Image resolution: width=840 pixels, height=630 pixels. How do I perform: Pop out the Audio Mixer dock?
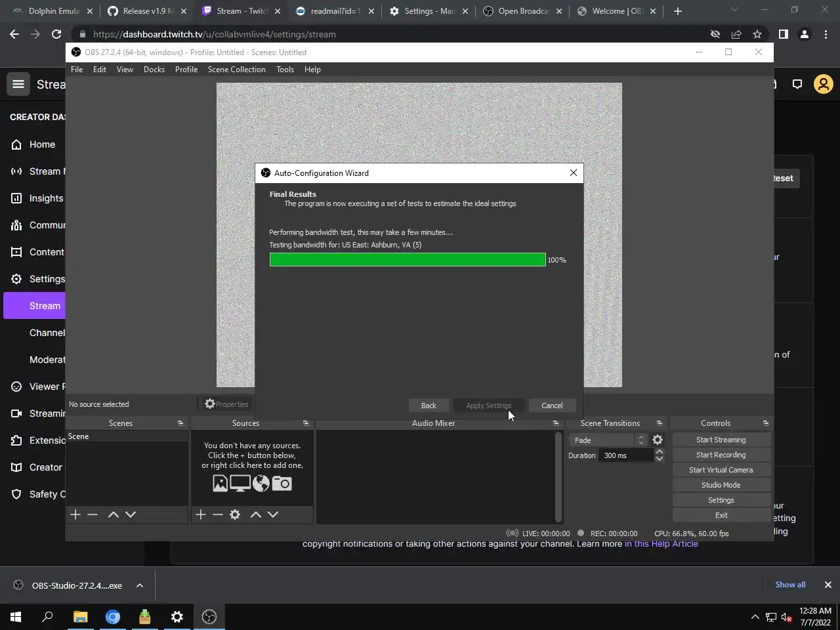click(x=556, y=423)
